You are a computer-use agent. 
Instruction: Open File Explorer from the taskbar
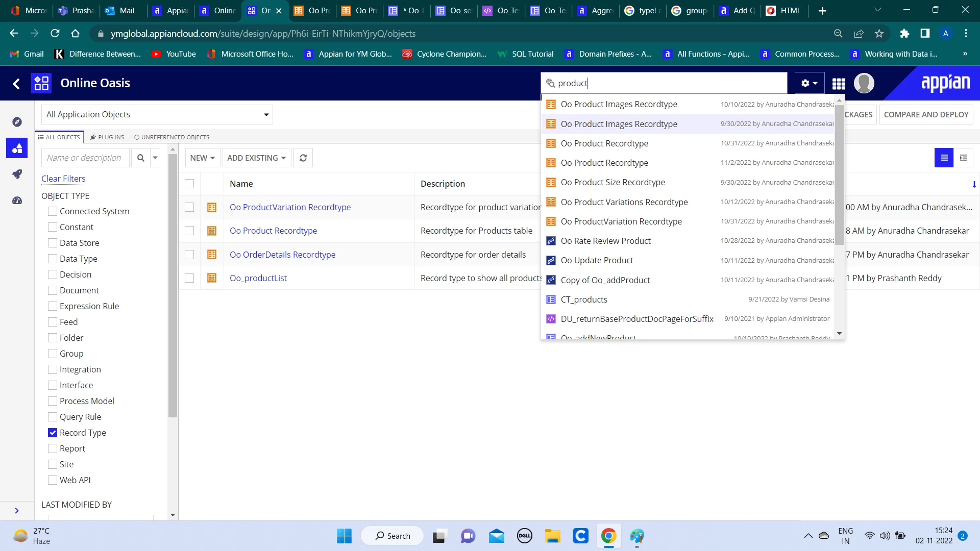552,536
